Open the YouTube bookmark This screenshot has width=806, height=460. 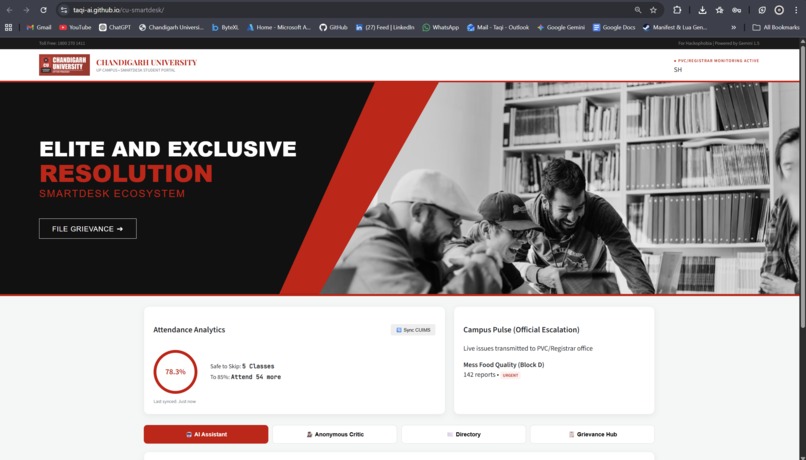tap(75, 27)
